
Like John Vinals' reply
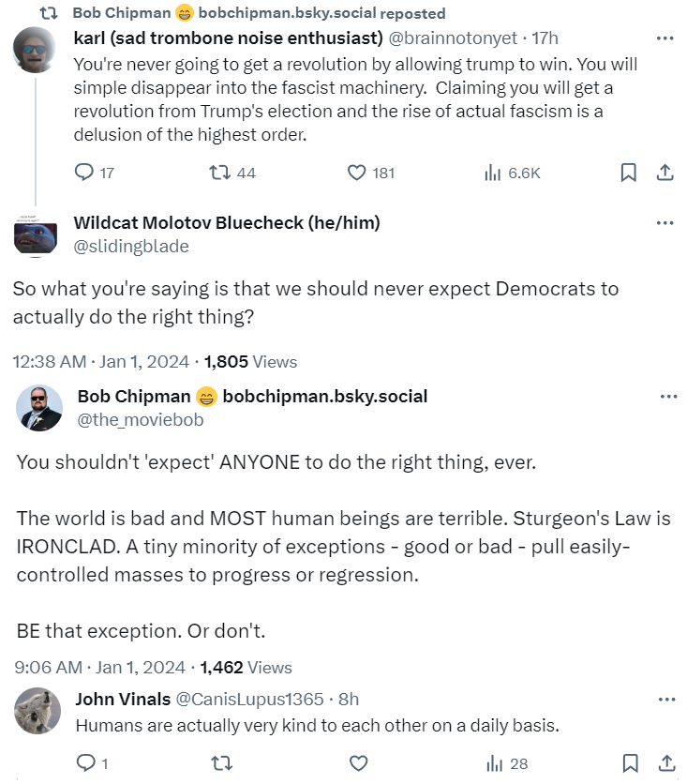356,763
